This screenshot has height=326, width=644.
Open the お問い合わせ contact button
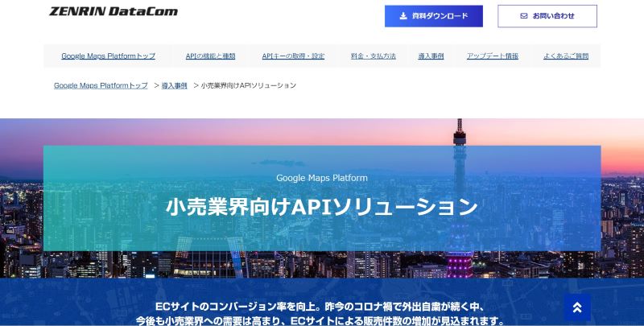[x=547, y=16]
